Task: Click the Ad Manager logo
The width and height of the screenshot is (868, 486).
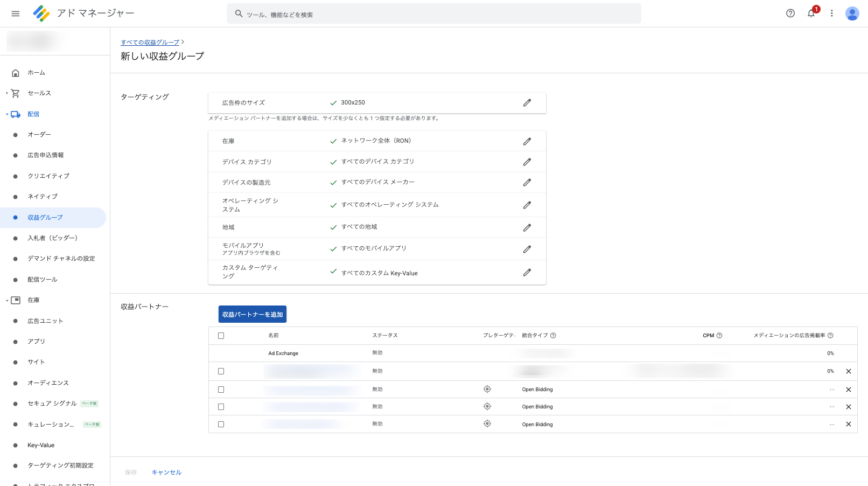Action: pyautogui.click(x=41, y=13)
